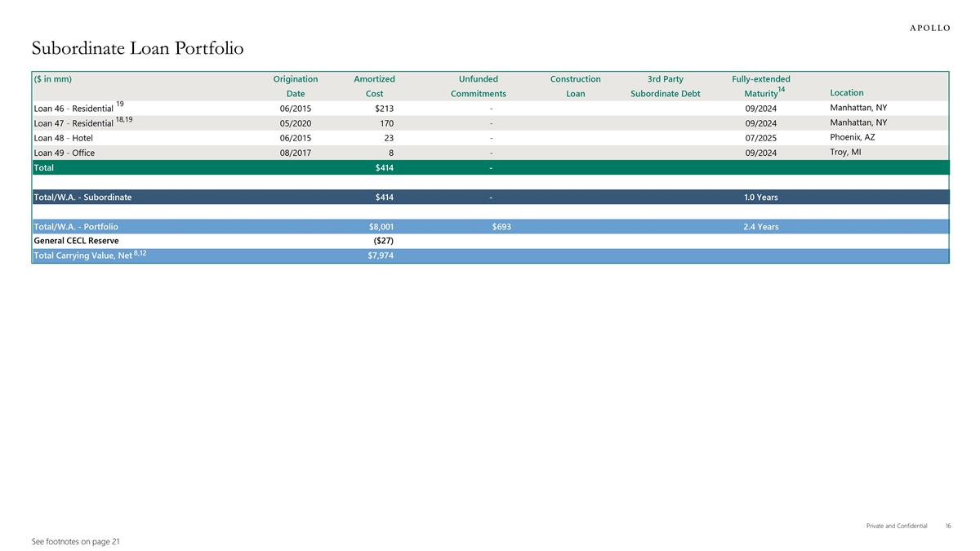The image size is (980, 551).
Task: Select the Amortized Cost column header
Action: point(374,87)
